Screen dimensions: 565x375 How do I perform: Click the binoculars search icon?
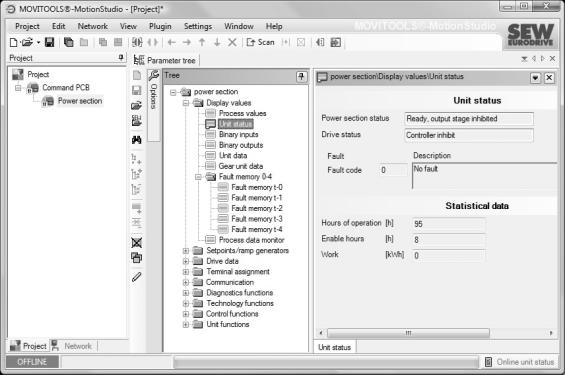point(137,140)
